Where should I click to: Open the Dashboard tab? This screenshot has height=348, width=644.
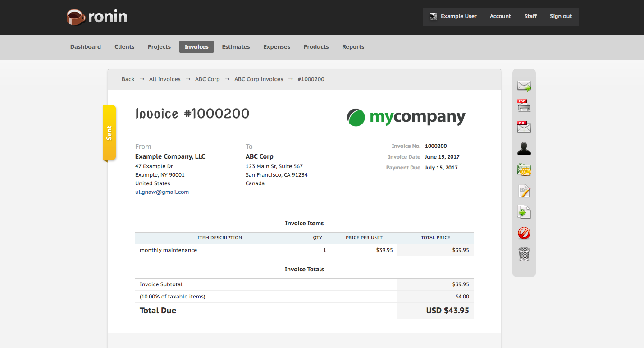86,47
